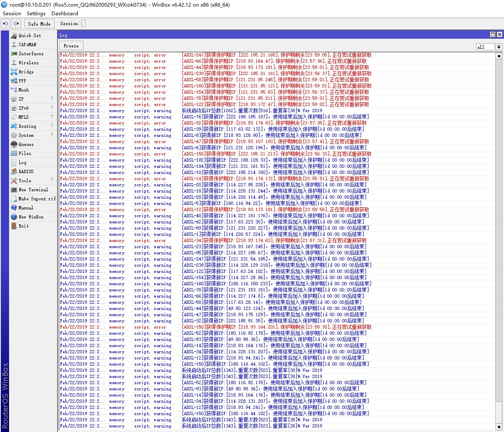Click Exit icon in sidebar
Viewport: 504px width, 432px height.
click(x=14, y=226)
